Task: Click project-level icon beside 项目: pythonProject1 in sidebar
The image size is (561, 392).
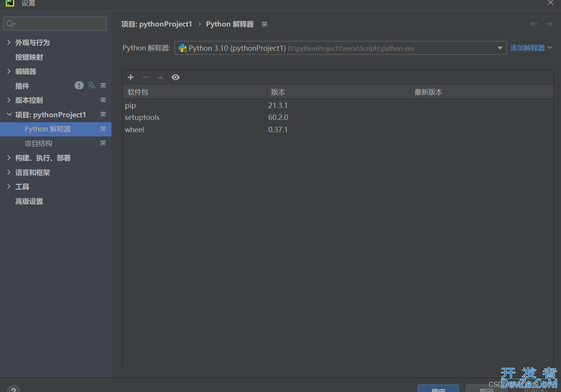Action: [x=103, y=114]
